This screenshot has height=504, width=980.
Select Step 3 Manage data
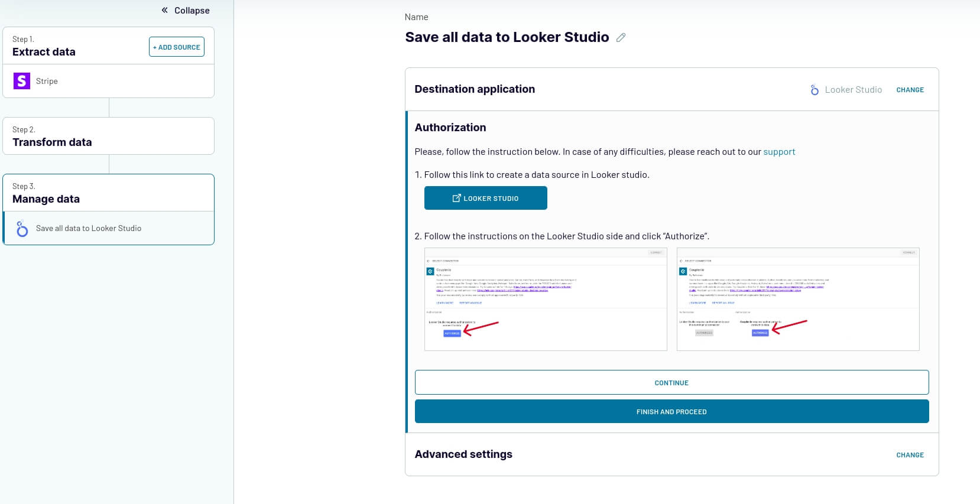coord(109,193)
